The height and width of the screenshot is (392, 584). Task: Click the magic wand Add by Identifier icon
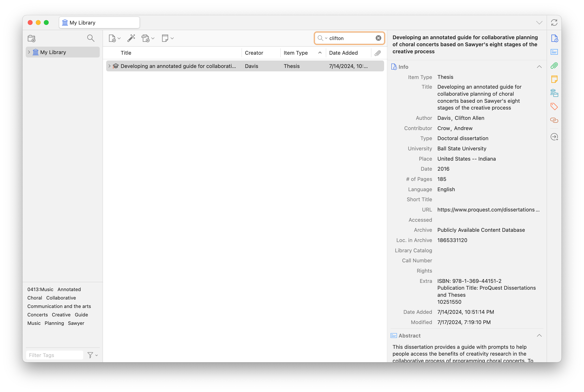(131, 38)
